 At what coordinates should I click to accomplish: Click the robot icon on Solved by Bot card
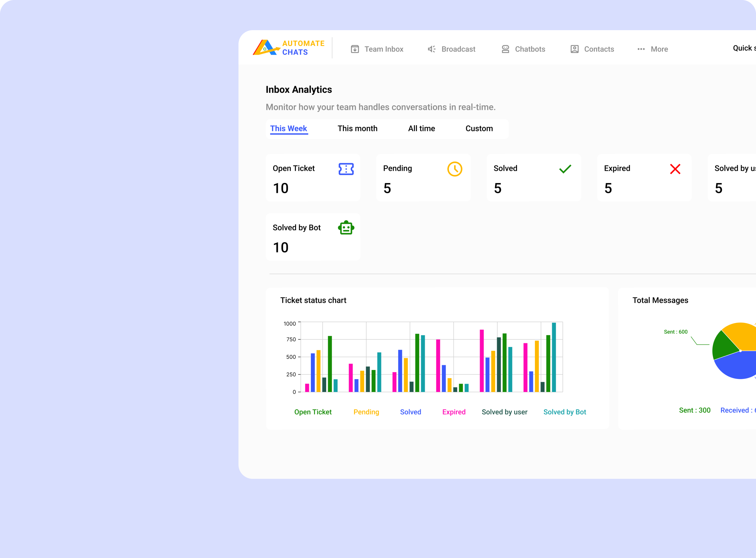pos(346,228)
